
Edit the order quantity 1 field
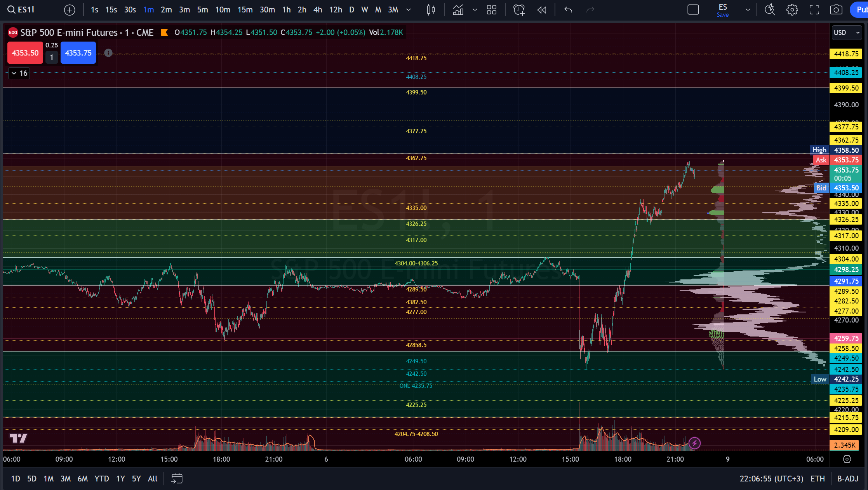coord(52,58)
